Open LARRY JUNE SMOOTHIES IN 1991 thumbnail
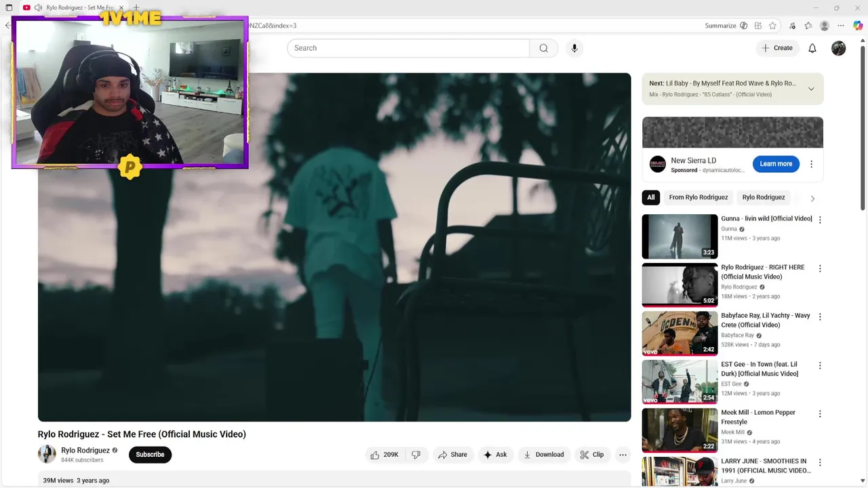Viewport: 868px width, 488px height. [679, 472]
